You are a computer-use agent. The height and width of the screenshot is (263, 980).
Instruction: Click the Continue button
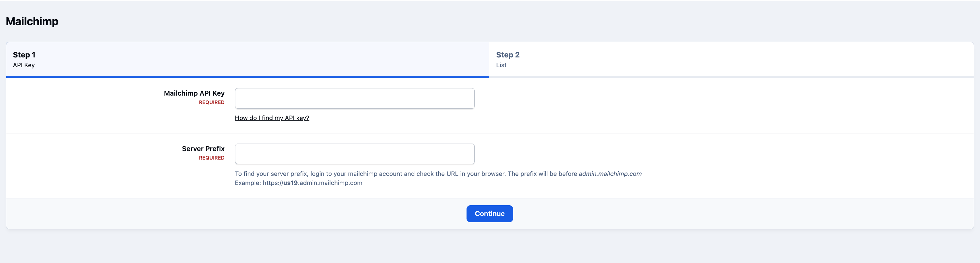click(490, 213)
